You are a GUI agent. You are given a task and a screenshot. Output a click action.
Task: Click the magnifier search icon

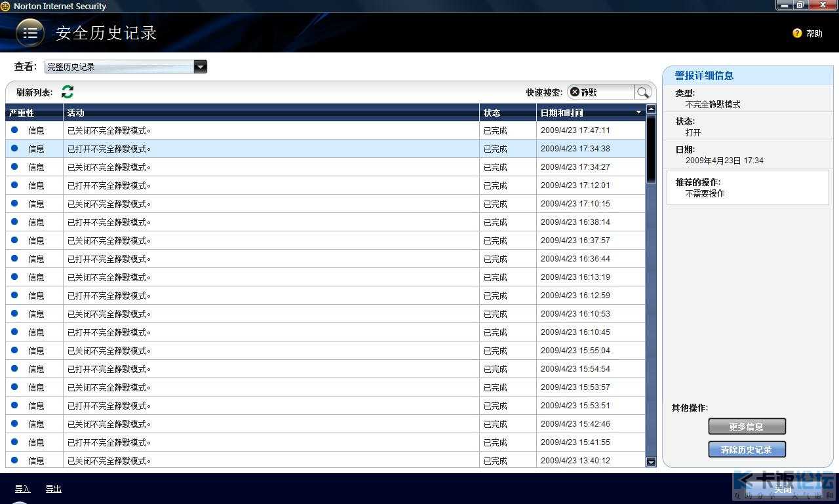point(643,92)
